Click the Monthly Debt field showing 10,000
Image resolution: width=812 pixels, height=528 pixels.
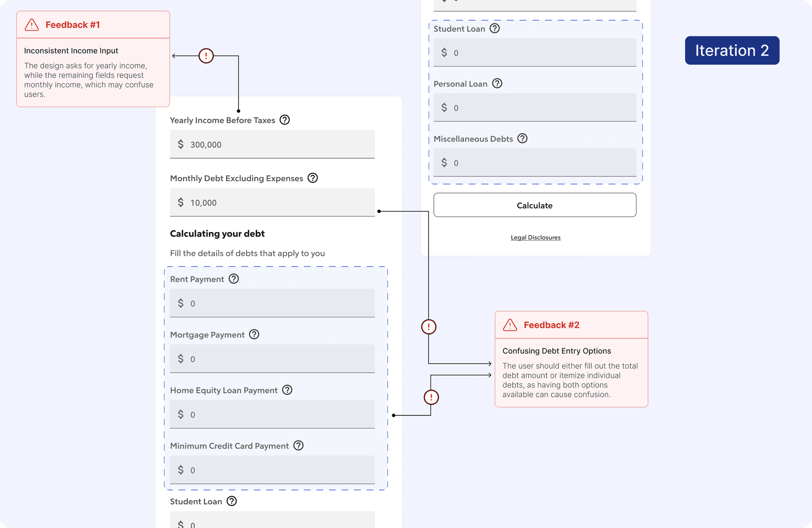[x=272, y=202]
